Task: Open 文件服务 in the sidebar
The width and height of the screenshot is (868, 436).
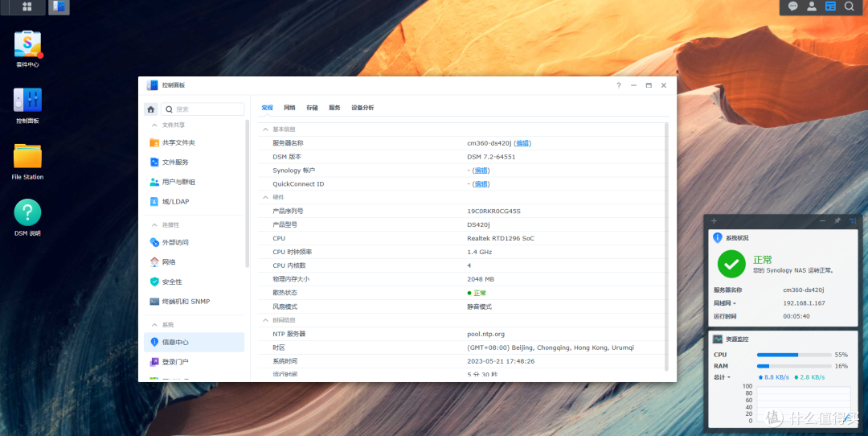Action: (194, 162)
